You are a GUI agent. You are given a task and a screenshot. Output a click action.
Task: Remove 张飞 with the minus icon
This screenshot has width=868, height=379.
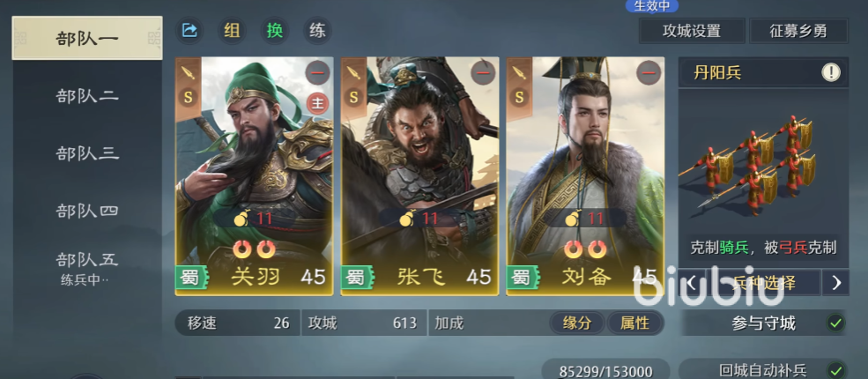coord(483,72)
